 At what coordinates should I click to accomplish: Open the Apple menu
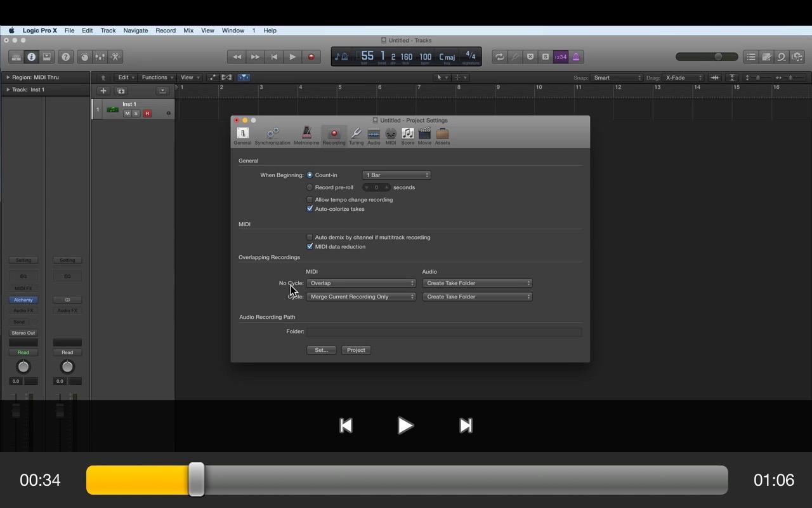click(x=11, y=30)
